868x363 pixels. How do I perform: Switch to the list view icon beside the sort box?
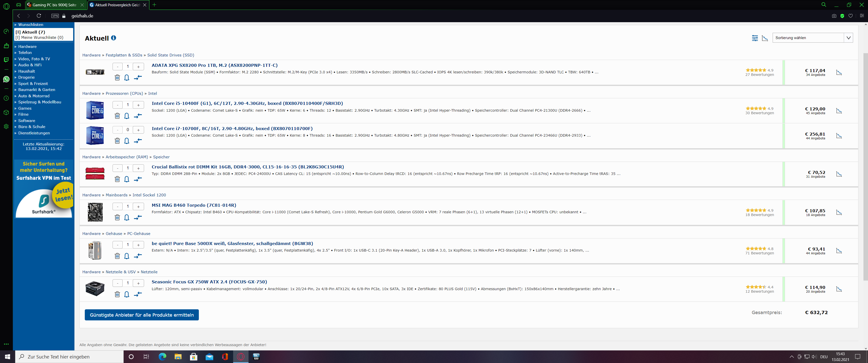[755, 38]
